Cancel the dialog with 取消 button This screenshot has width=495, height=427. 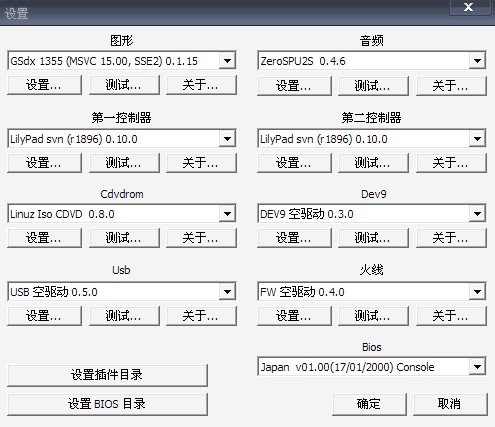pos(450,404)
